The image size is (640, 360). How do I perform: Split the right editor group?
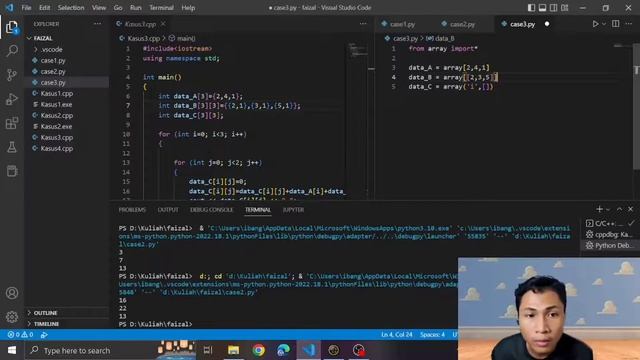616,24
